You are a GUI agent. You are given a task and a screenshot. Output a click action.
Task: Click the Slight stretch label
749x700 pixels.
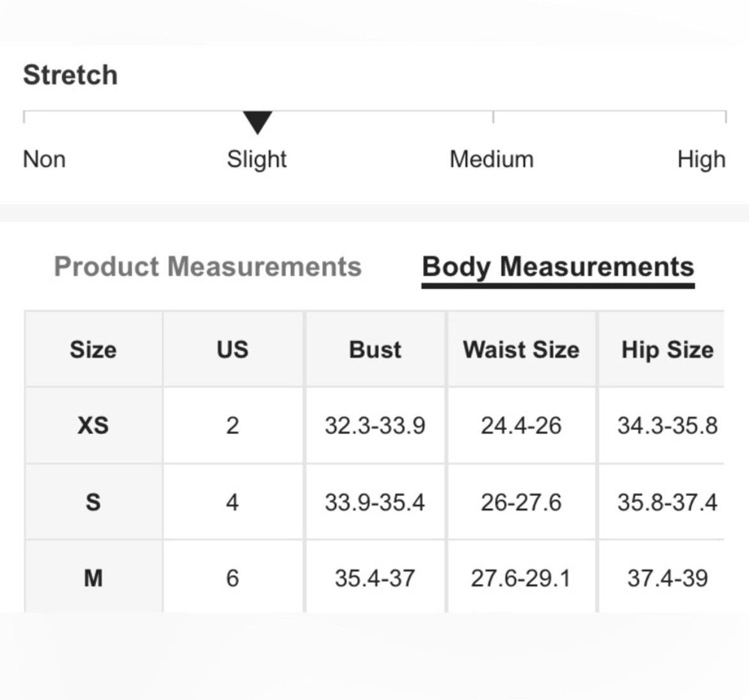tap(257, 159)
